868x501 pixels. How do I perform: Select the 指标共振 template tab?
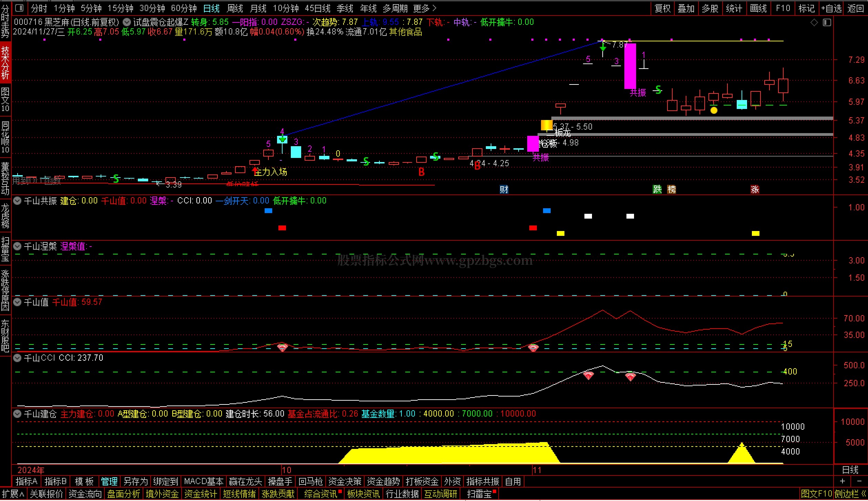483,481
